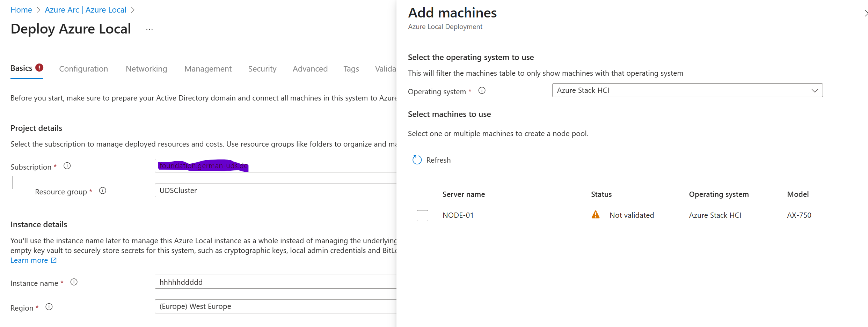
Task: Check the NODE-01 checkbox
Action: [422, 216]
